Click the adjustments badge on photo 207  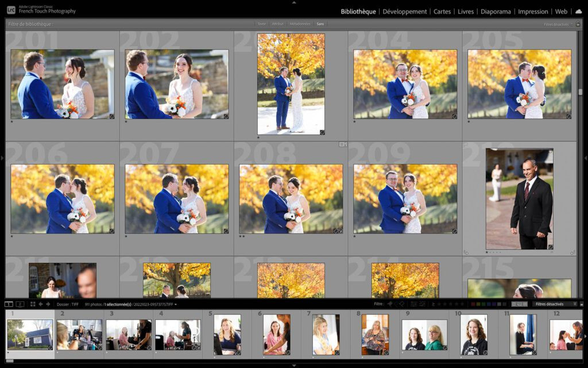point(226,231)
